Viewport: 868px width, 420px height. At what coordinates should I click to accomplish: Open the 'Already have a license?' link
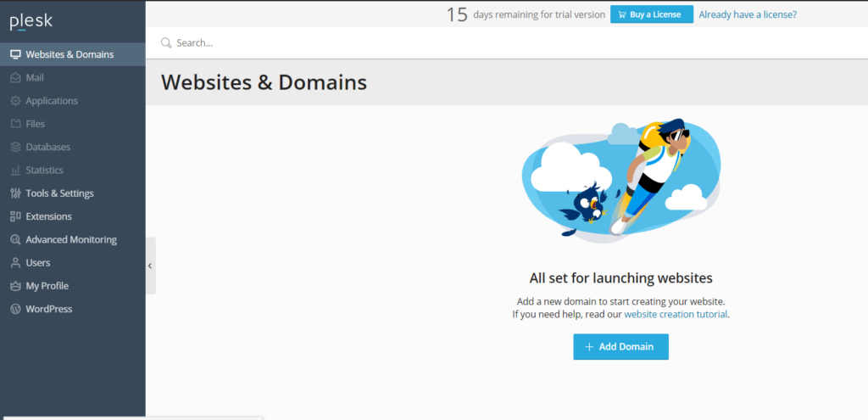pos(748,14)
